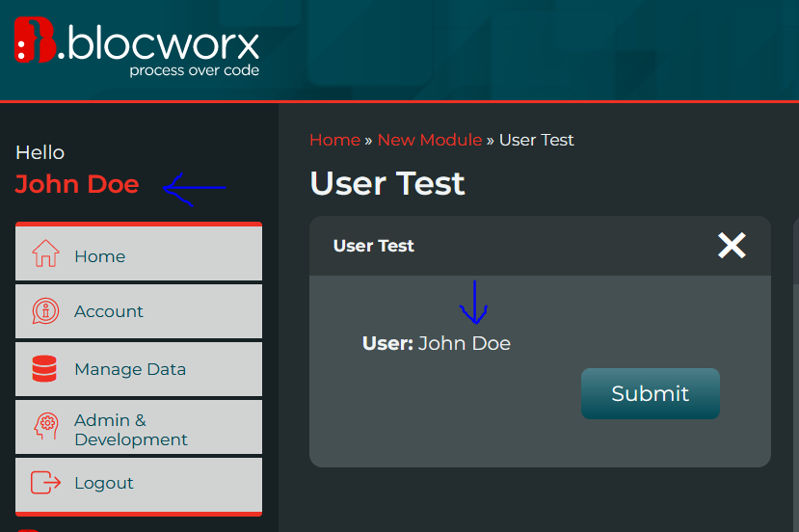Click the User Test page heading

387,183
